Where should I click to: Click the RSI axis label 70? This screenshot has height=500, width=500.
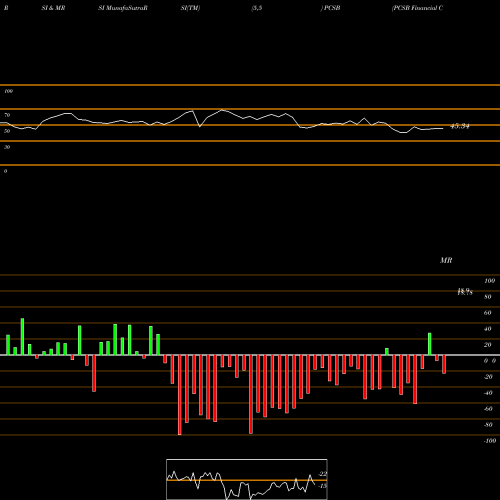click(x=7, y=115)
